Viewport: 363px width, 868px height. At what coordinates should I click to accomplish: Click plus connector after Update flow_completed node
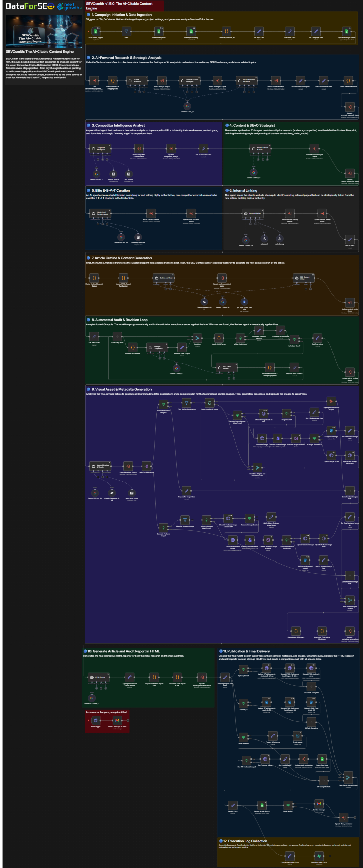[x=355, y=817]
